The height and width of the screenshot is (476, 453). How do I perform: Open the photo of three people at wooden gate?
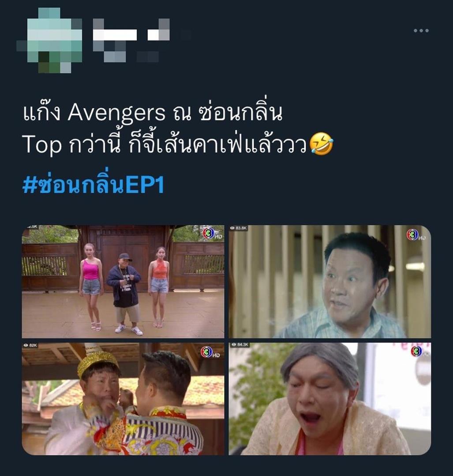[x=123, y=281]
